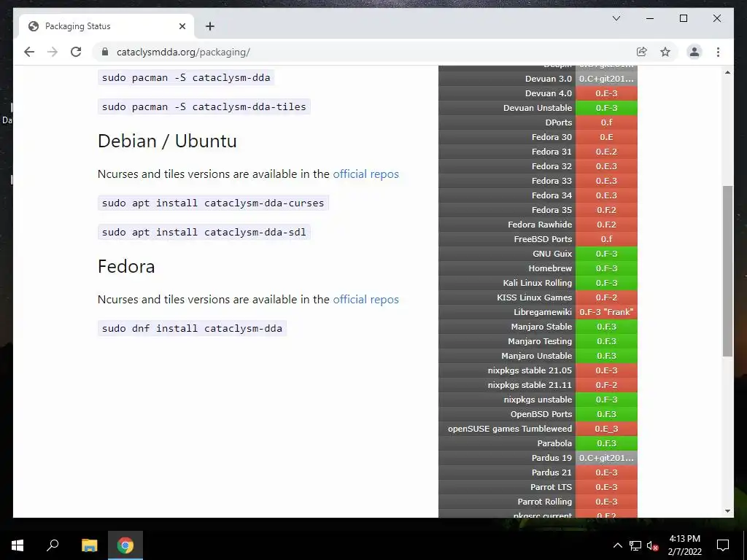The height and width of the screenshot is (560, 747).
Task: Click the KISS Linux Games badge 0.F-2
Action: pyautogui.click(x=606, y=297)
